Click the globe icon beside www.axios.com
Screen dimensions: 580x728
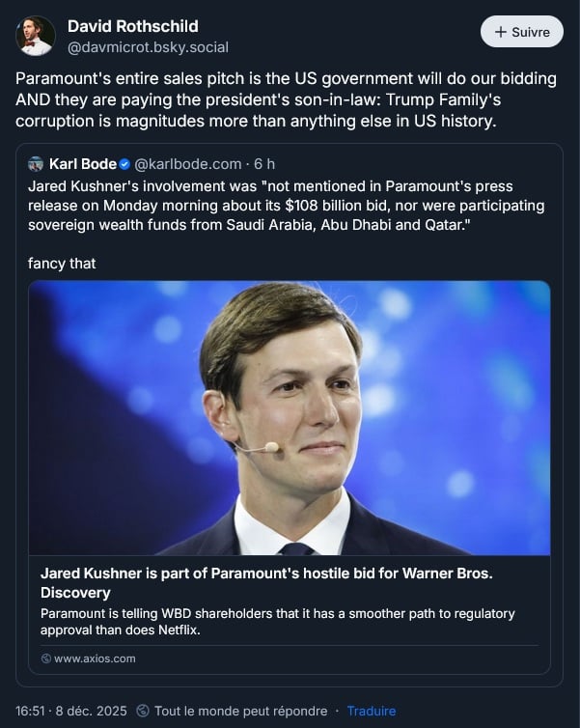[45, 658]
